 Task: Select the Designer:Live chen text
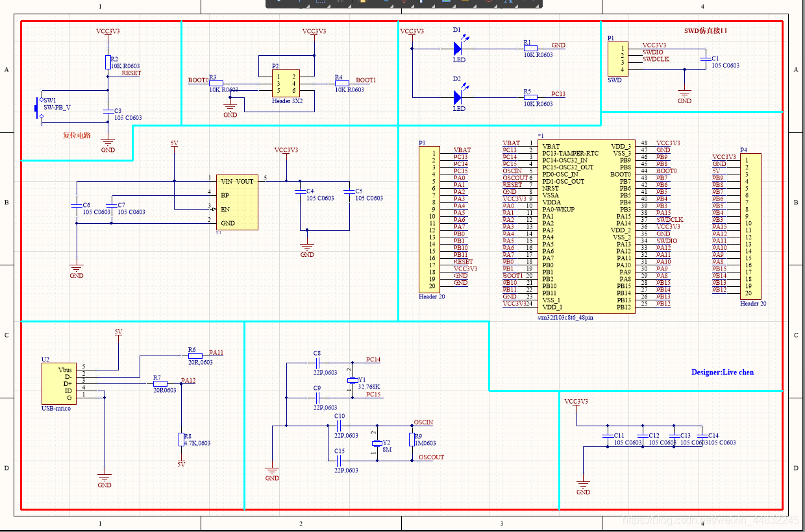tap(723, 372)
